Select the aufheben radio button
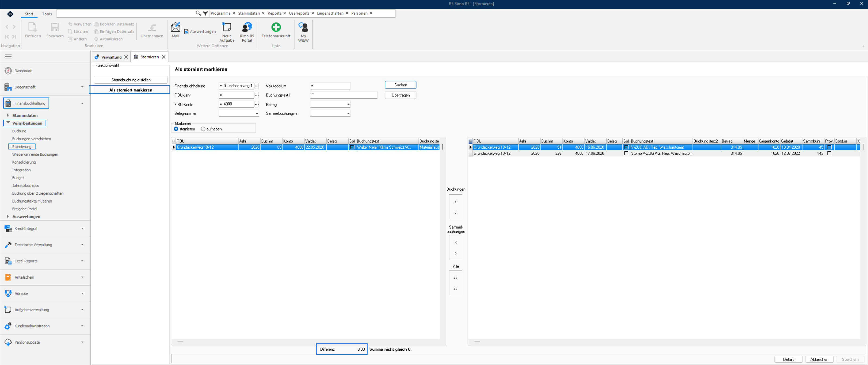Image resolution: width=868 pixels, height=365 pixels. point(203,129)
